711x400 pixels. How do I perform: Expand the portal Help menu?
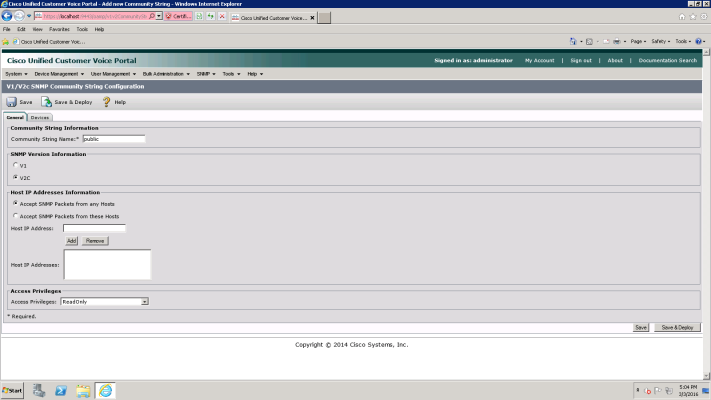pyautogui.click(x=255, y=74)
